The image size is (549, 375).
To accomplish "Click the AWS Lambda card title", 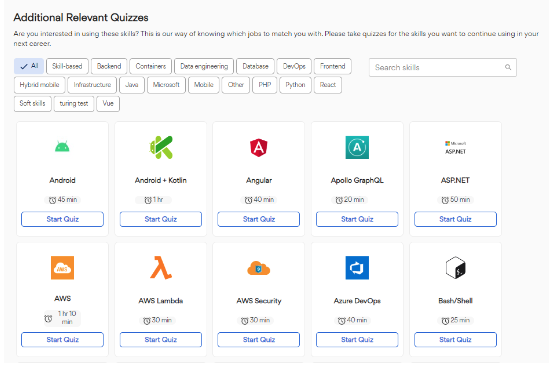I will [161, 301].
